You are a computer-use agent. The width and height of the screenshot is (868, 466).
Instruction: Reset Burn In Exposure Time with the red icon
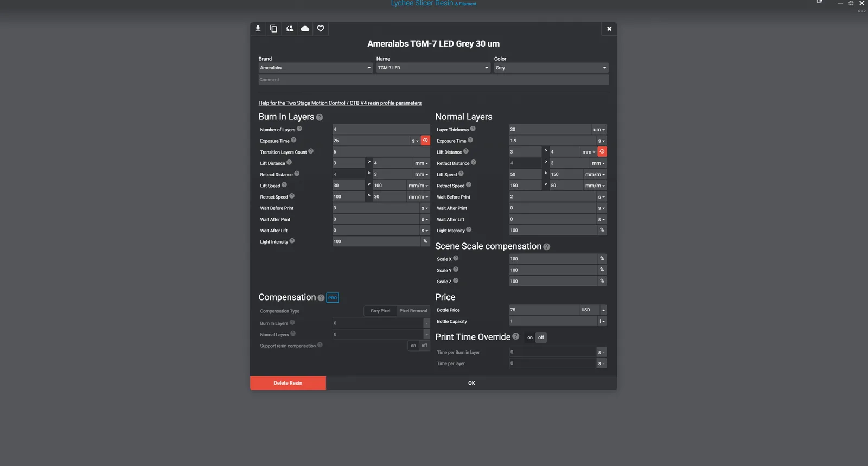[x=425, y=141]
